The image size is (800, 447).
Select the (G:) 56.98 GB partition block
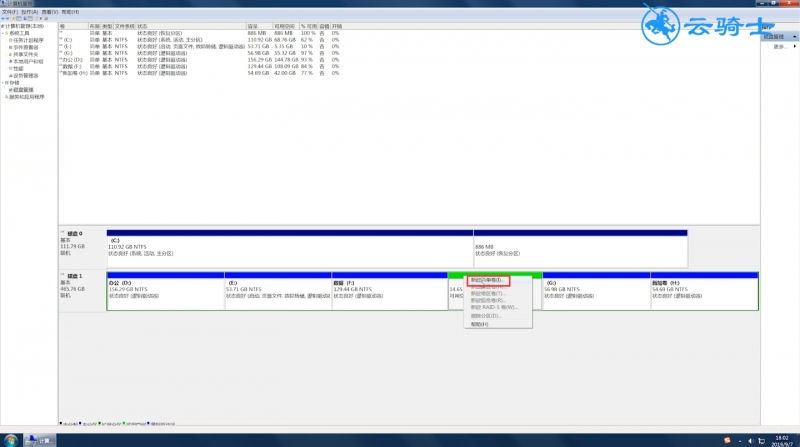pyautogui.click(x=596, y=291)
